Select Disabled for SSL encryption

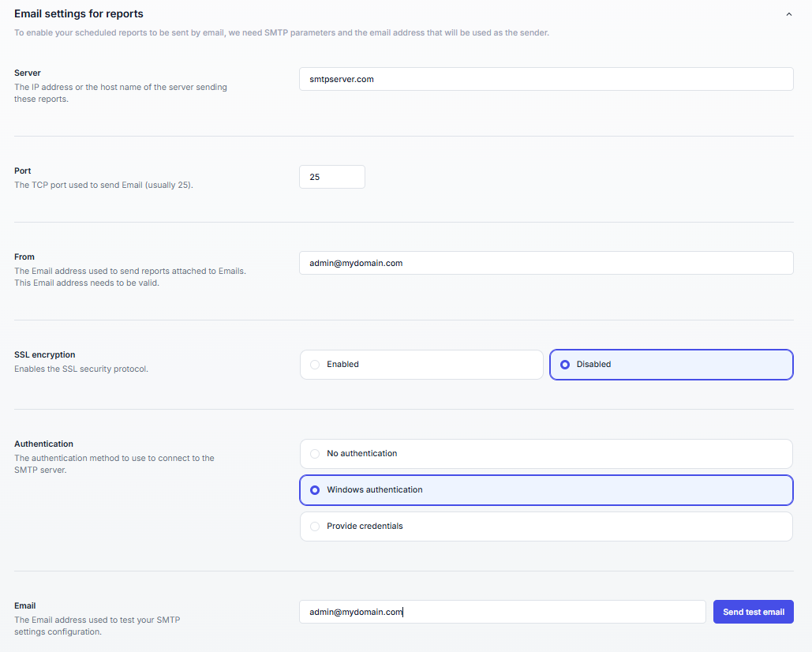point(671,365)
